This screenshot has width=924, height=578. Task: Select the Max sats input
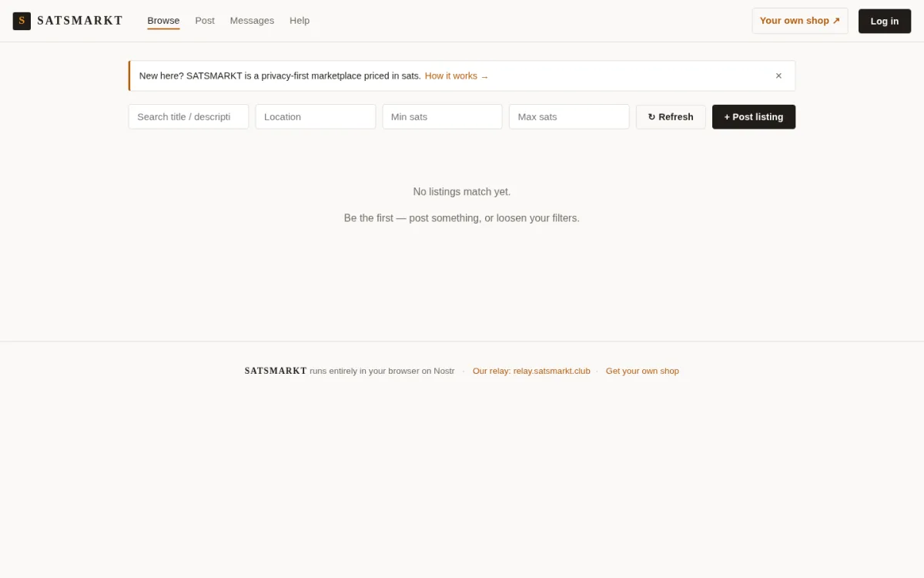coord(569,116)
